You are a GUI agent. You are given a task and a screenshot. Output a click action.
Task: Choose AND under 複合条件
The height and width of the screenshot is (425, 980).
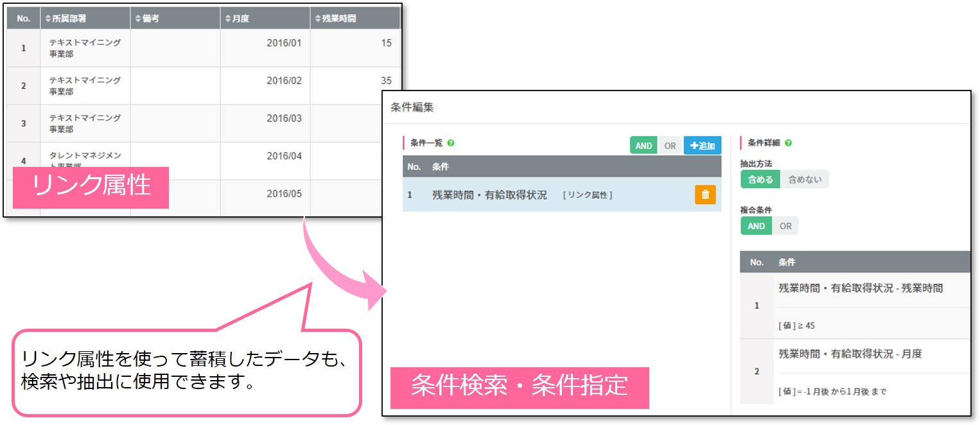tap(756, 226)
